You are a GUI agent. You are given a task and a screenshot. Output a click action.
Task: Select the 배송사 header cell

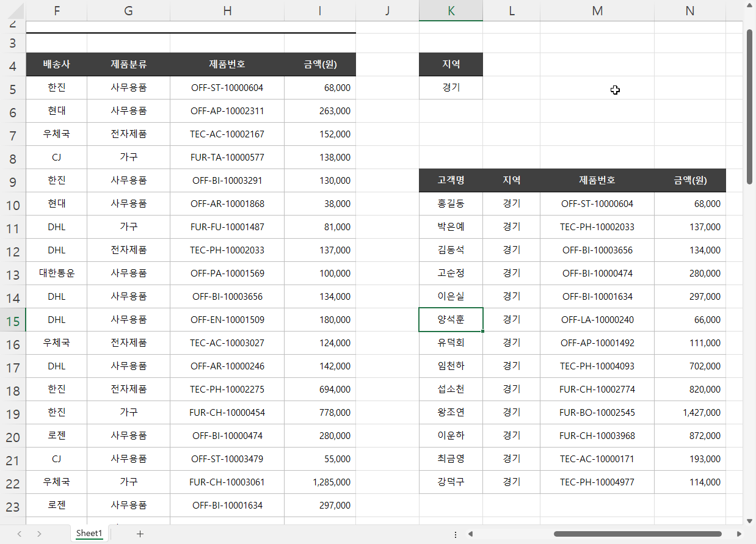pos(57,65)
